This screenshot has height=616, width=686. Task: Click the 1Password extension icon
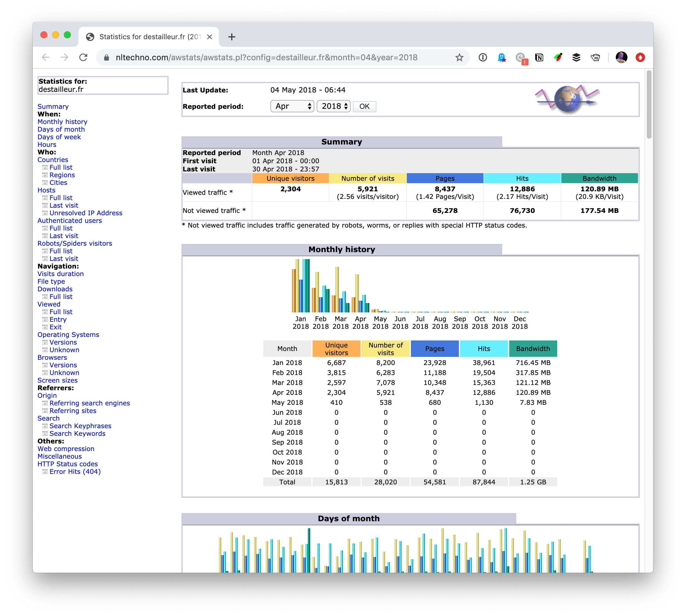[483, 58]
